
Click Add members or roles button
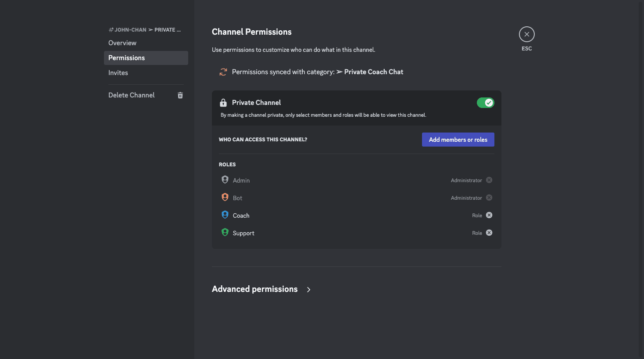458,140
